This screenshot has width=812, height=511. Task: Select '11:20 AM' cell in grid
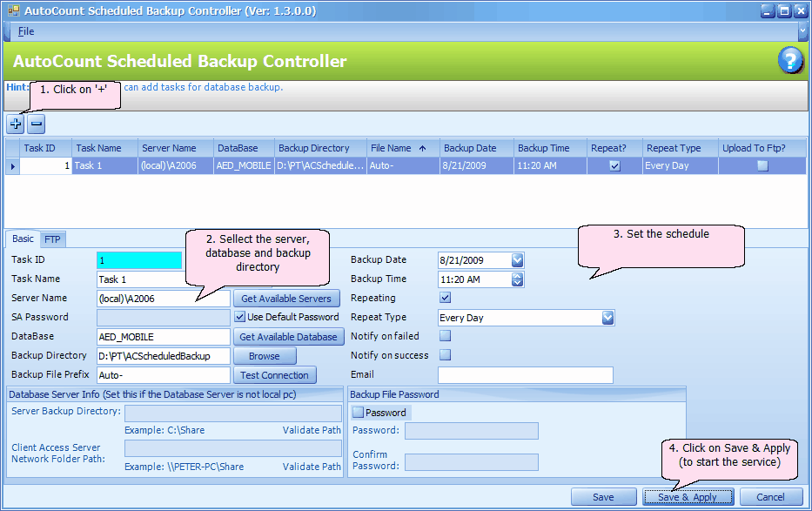tap(551, 166)
